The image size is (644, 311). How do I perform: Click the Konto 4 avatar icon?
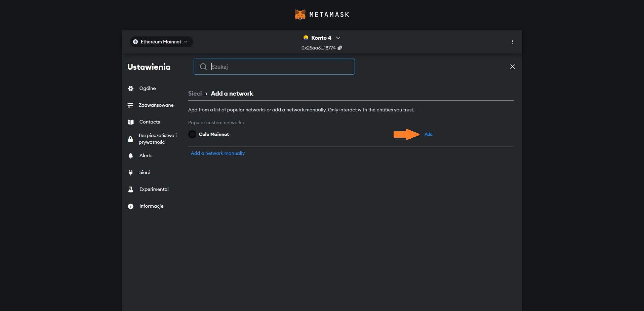(306, 38)
